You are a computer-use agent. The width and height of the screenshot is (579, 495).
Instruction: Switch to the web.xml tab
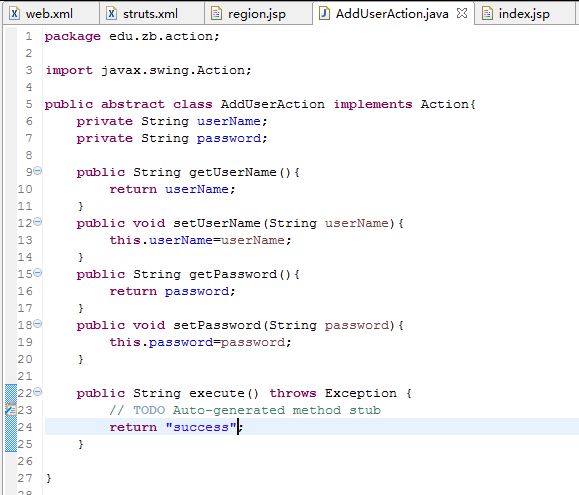[x=49, y=14]
